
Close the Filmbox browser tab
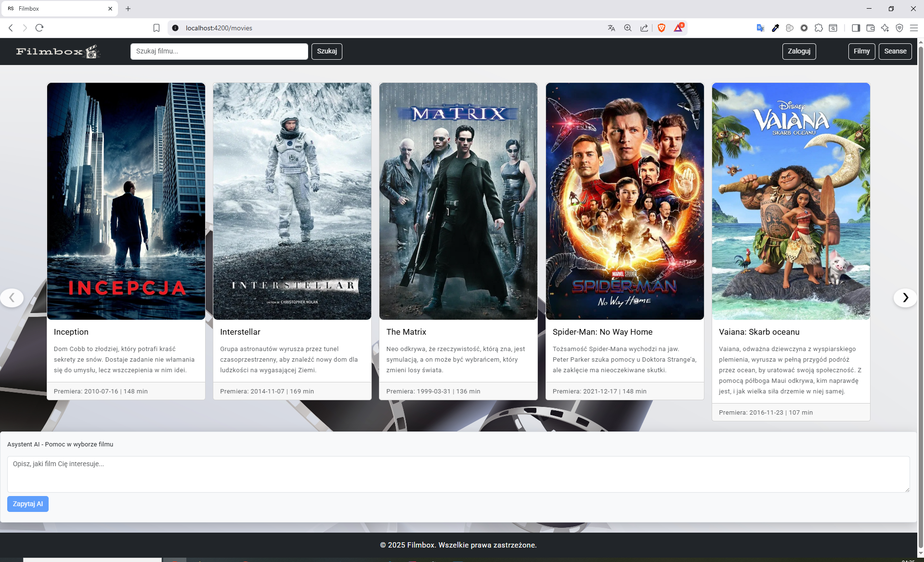tap(110, 9)
